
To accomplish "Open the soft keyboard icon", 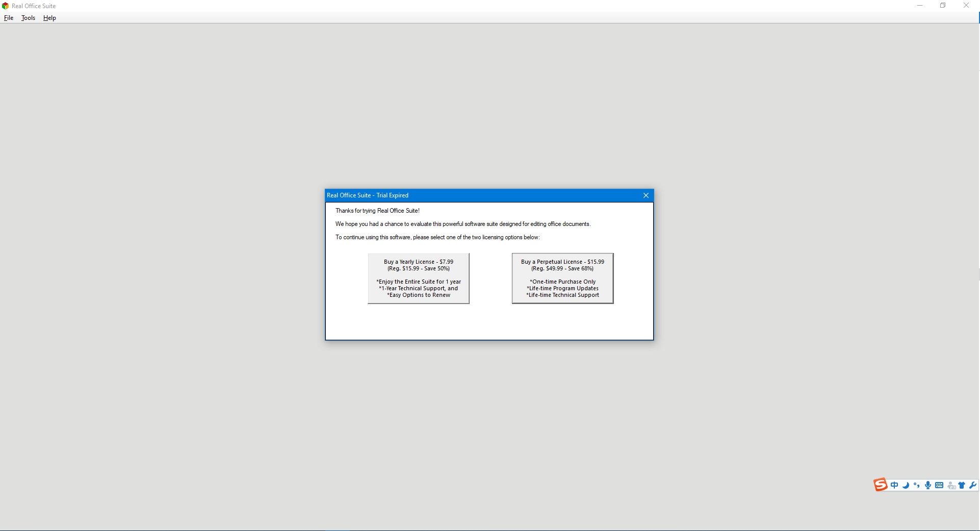I will coord(939,486).
